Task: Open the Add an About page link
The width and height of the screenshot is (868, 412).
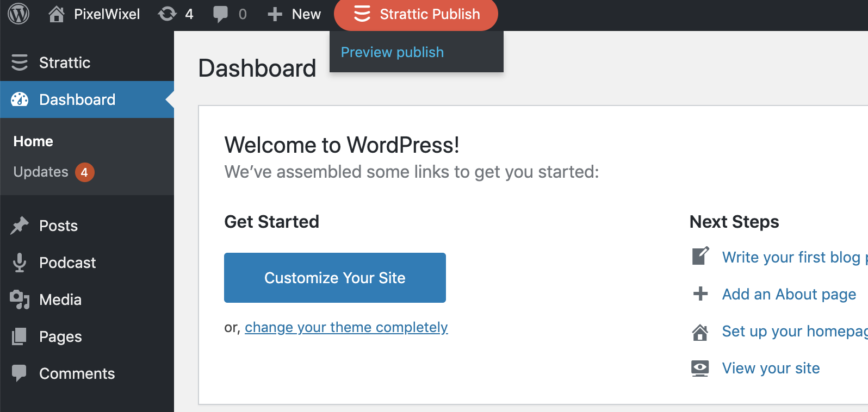Action: (789, 294)
